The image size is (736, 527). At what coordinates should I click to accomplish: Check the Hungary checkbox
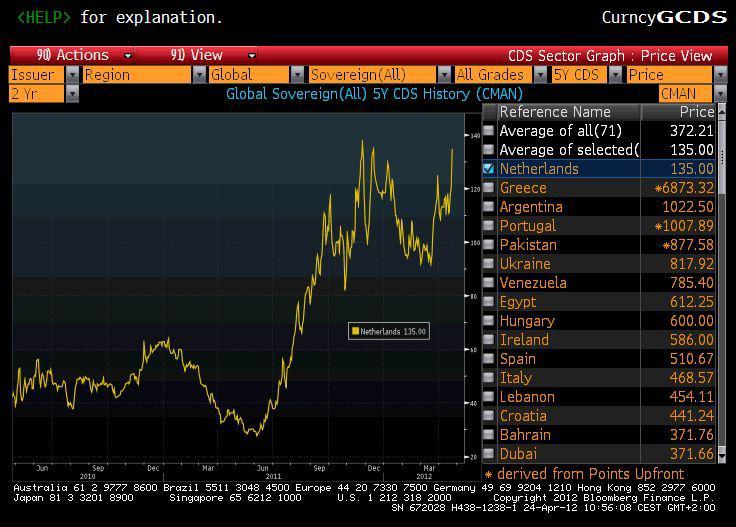tap(489, 321)
